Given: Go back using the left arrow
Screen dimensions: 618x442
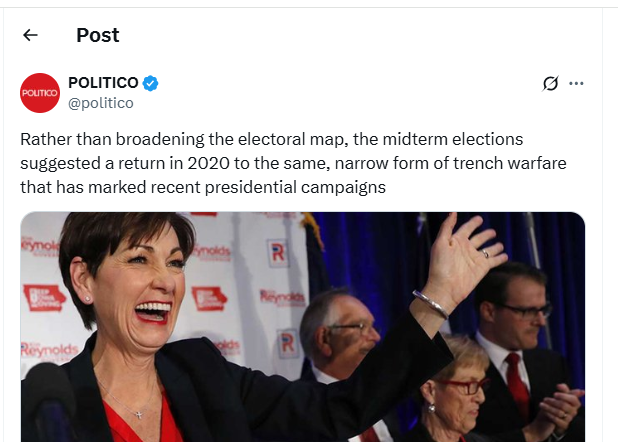Looking at the screenshot, I should [x=30, y=35].
